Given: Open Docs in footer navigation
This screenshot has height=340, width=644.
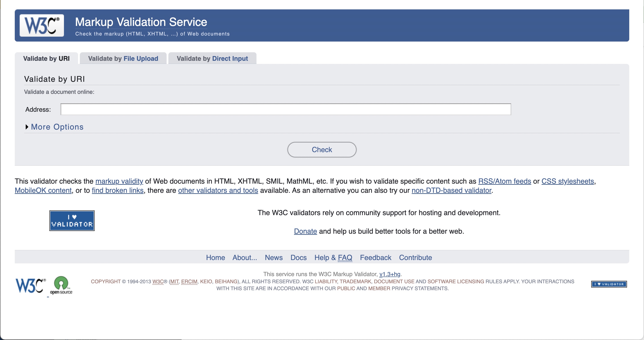Looking at the screenshot, I should click(x=299, y=258).
